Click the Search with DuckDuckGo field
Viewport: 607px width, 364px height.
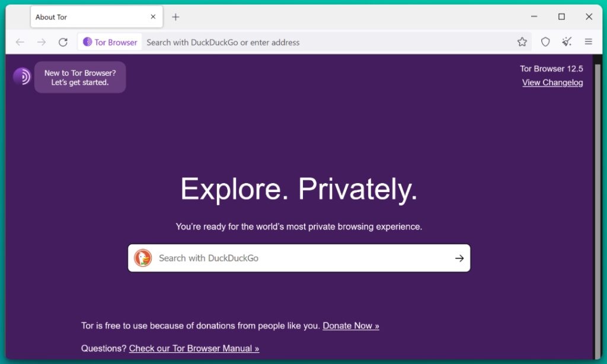point(296,258)
